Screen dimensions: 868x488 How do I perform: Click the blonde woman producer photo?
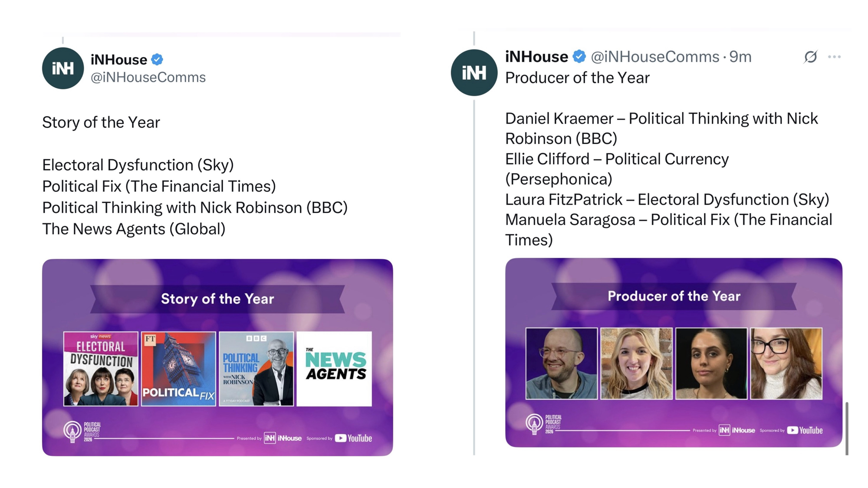pos(636,364)
